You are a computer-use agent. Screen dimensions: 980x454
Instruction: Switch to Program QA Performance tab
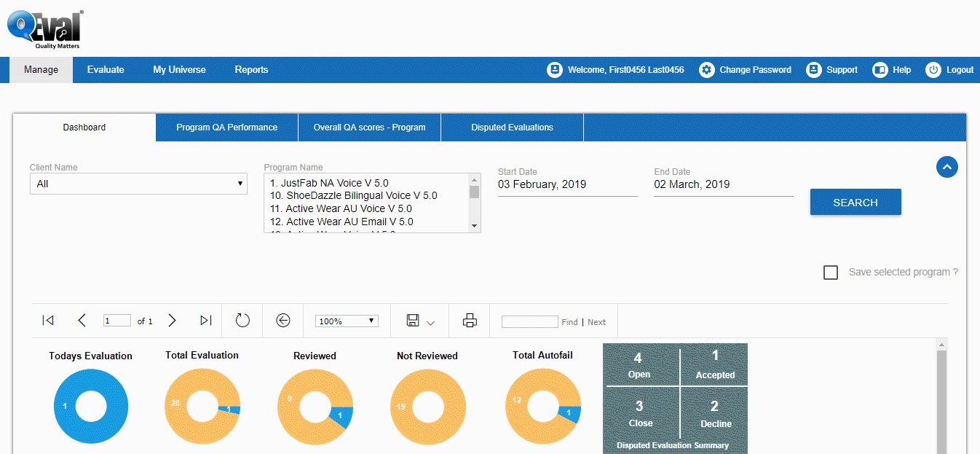pyautogui.click(x=226, y=128)
